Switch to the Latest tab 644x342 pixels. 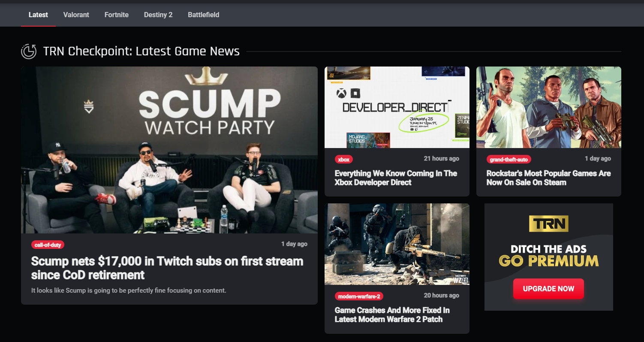(38, 15)
